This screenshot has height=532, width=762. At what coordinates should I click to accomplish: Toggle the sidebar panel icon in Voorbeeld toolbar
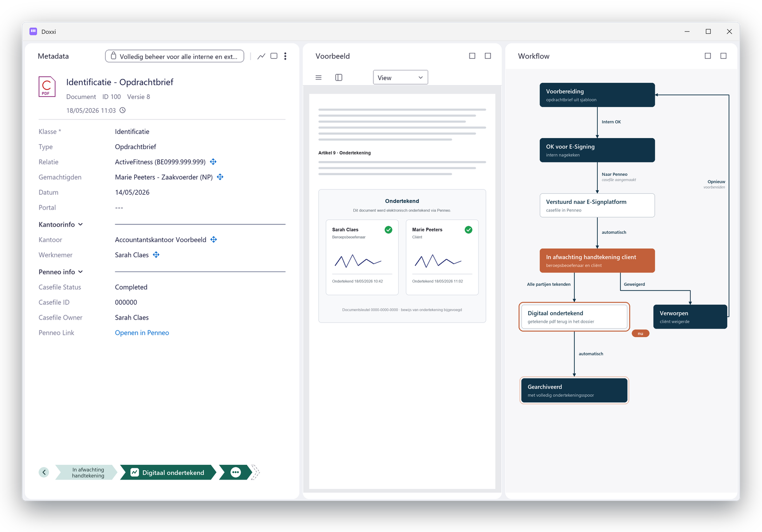tap(339, 78)
